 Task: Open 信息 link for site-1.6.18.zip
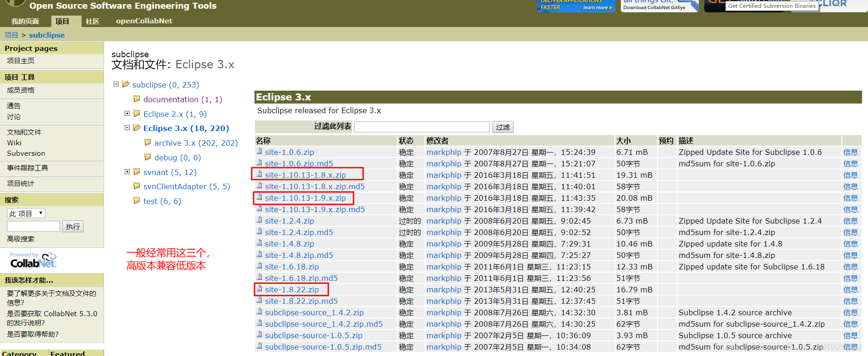(x=851, y=267)
